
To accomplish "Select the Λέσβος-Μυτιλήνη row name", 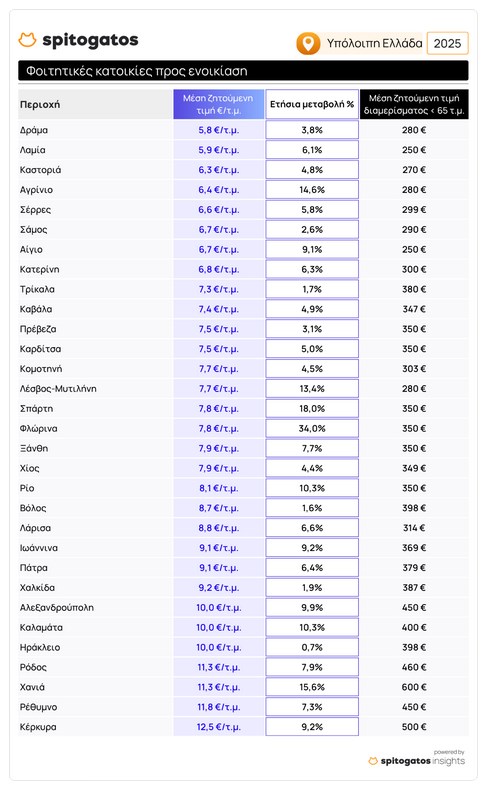I will (x=58, y=389).
